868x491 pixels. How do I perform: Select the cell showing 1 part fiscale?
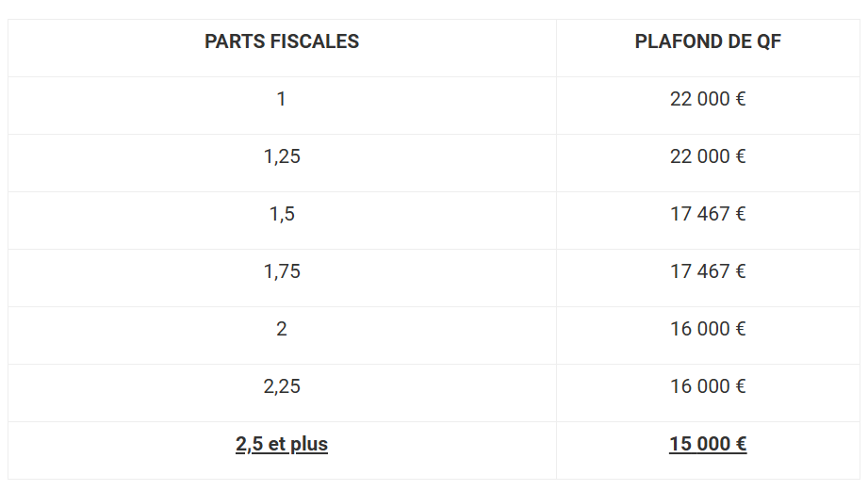[282, 106]
